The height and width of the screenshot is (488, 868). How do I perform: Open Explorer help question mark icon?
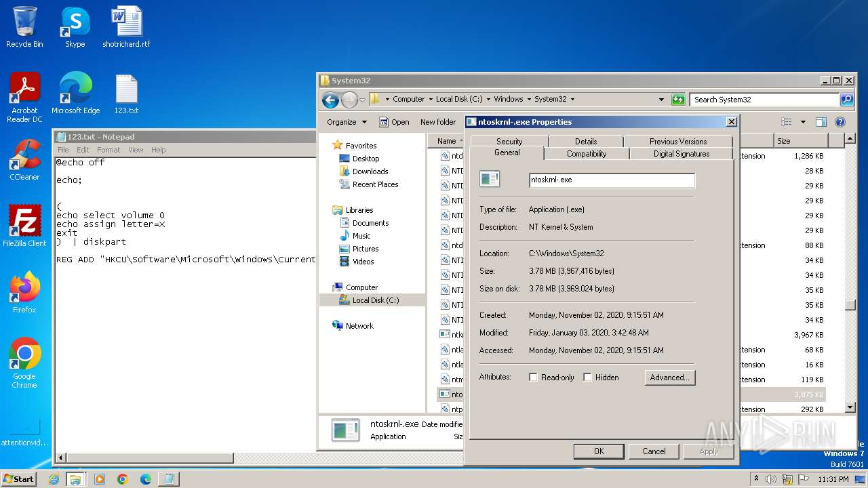(840, 122)
